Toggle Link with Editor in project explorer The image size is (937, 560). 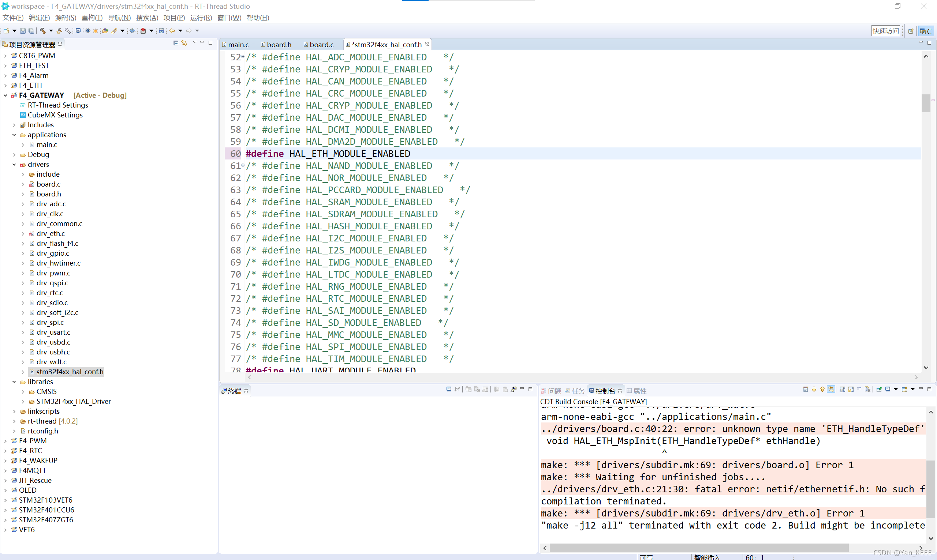point(184,43)
